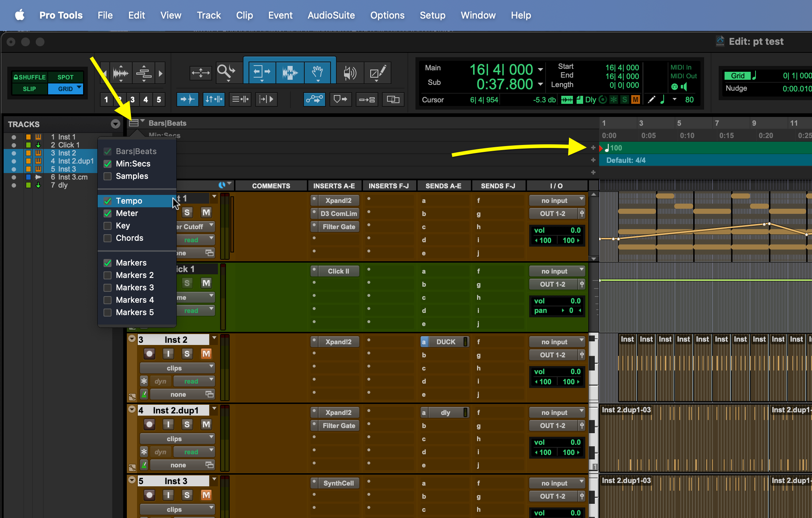Screen dimensions: 812x518
Task: Switch to Shuffle edit mode
Action: point(30,77)
